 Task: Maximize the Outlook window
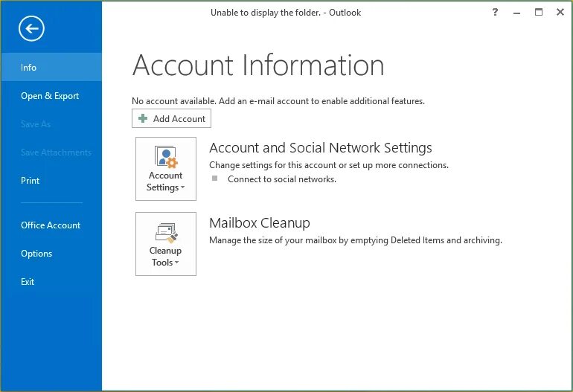539,12
